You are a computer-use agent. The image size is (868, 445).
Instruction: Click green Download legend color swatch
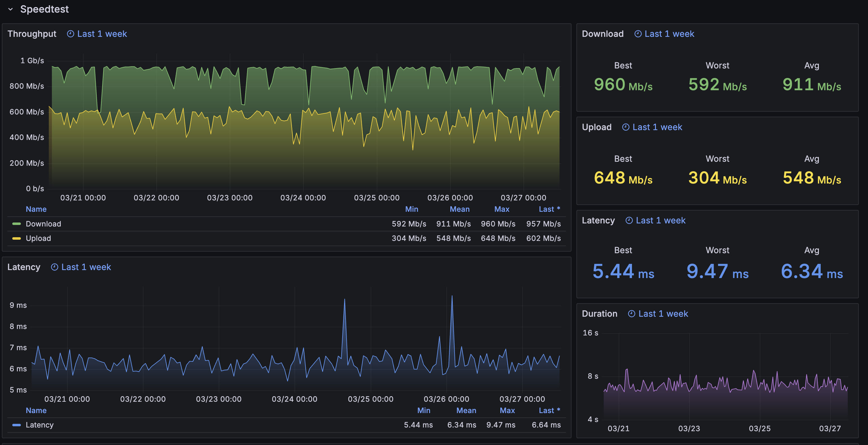point(17,224)
